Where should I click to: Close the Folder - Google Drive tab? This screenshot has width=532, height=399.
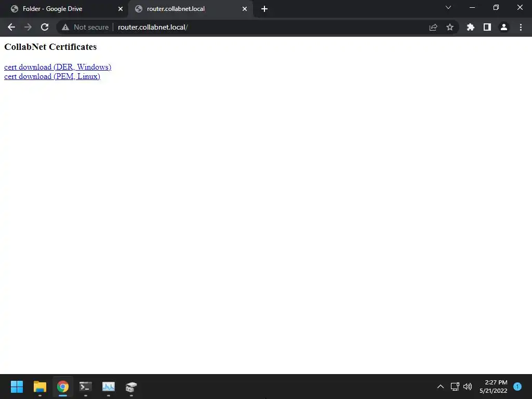(121, 9)
